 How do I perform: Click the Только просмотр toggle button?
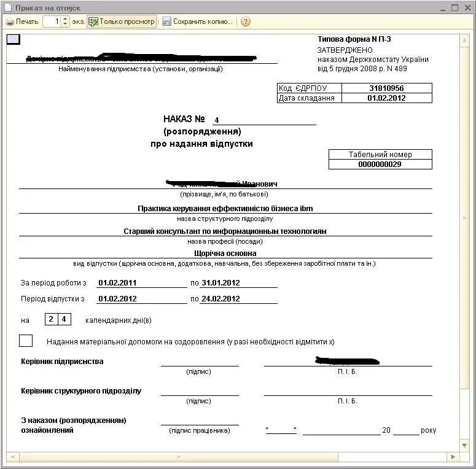pyautogui.click(x=122, y=21)
